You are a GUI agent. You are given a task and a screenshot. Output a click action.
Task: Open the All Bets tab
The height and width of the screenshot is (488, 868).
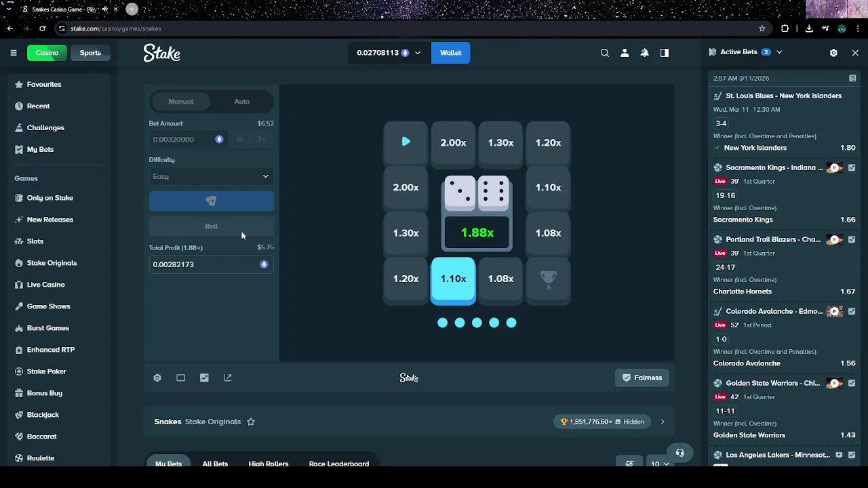point(215,464)
